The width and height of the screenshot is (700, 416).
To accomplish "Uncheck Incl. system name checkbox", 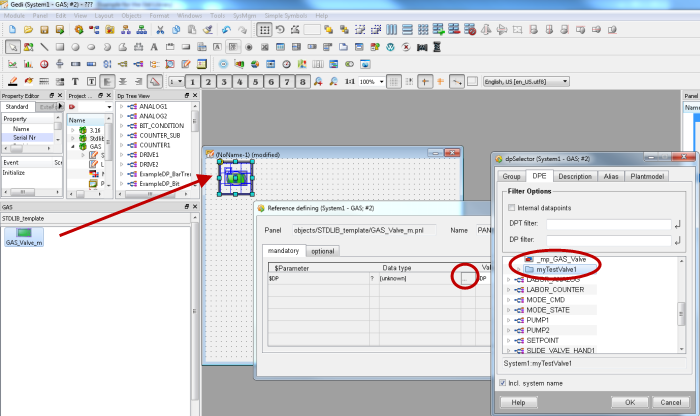I will (502, 381).
